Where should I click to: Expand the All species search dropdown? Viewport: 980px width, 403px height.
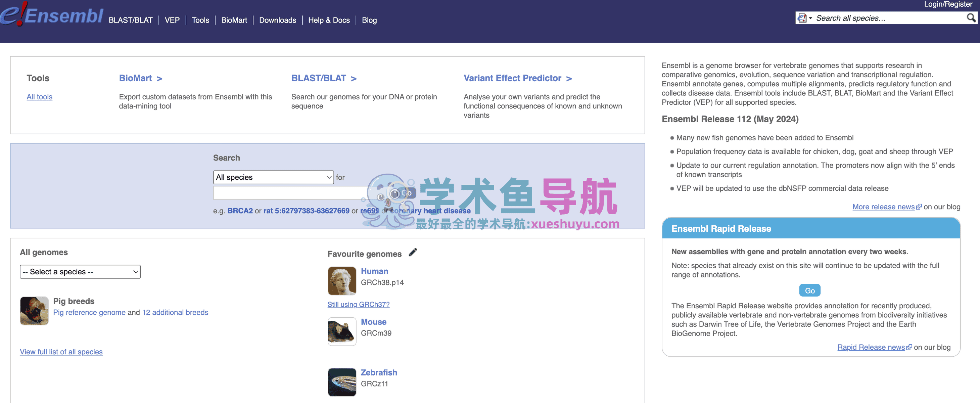273,177
